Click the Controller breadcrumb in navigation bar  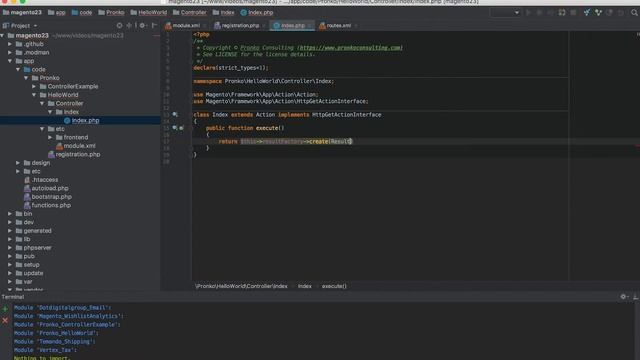[x=190, y=13]
